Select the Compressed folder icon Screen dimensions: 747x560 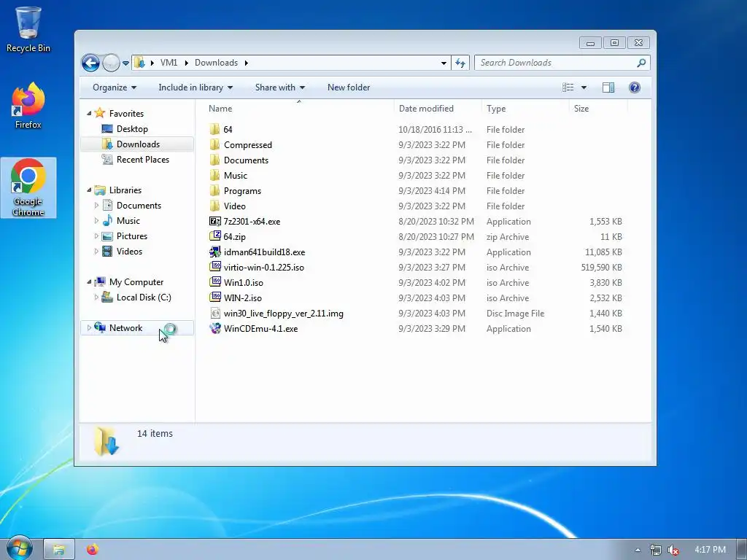(x=215, y=145)
